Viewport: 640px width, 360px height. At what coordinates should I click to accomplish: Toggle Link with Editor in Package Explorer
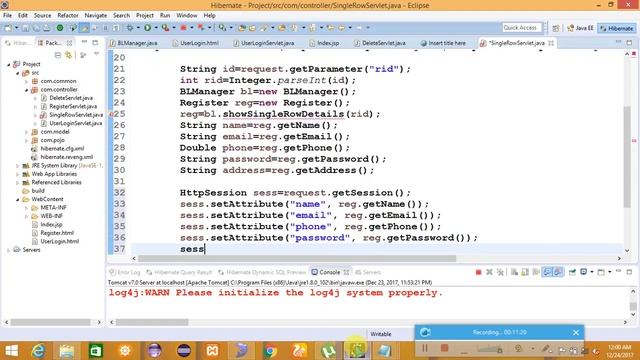68,55
